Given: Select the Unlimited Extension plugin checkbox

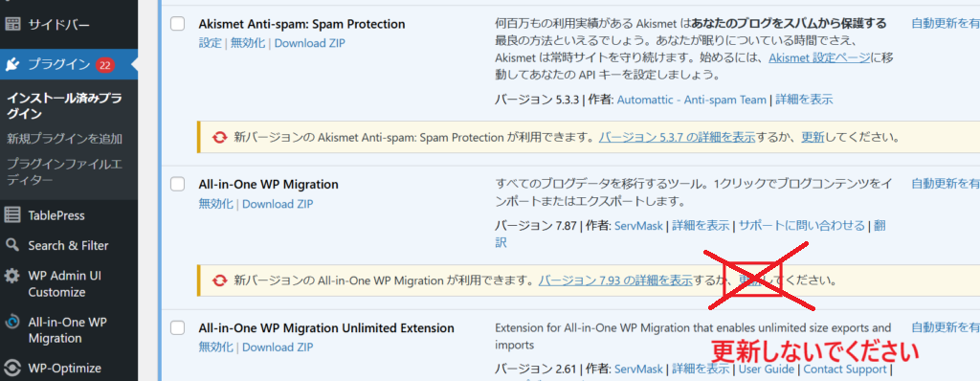Looking at the screenshot, I should point(178,327).
